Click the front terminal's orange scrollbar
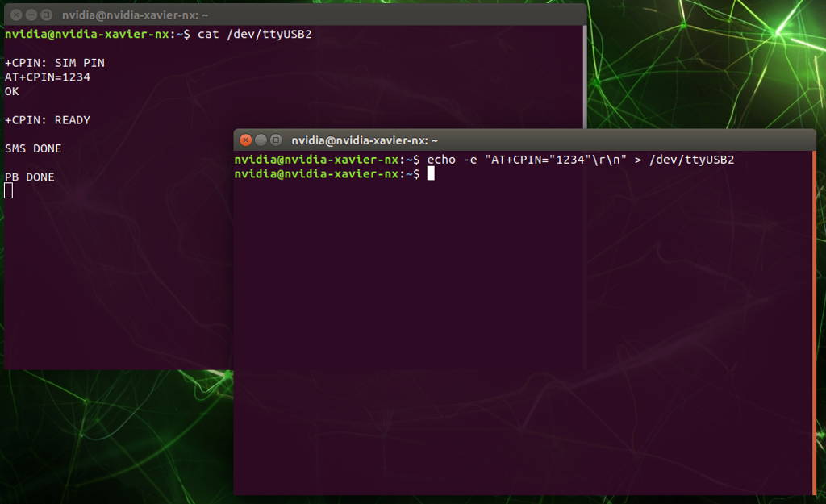826x504 pixels. pyautogui.click(x=814, y=323)
